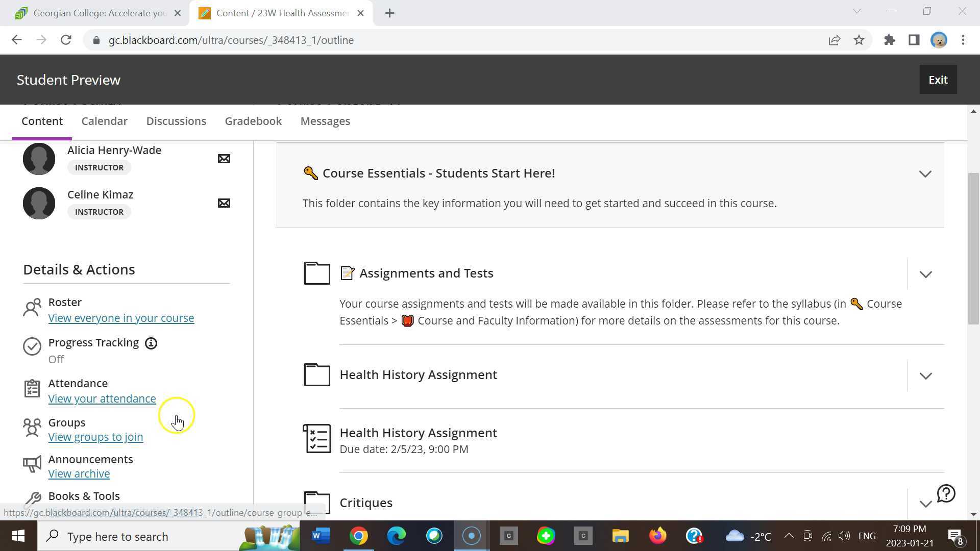Click message envelope icon for Alicia Henry-Wade
This screenshot has width=980, height=551.
pos(224,159)
